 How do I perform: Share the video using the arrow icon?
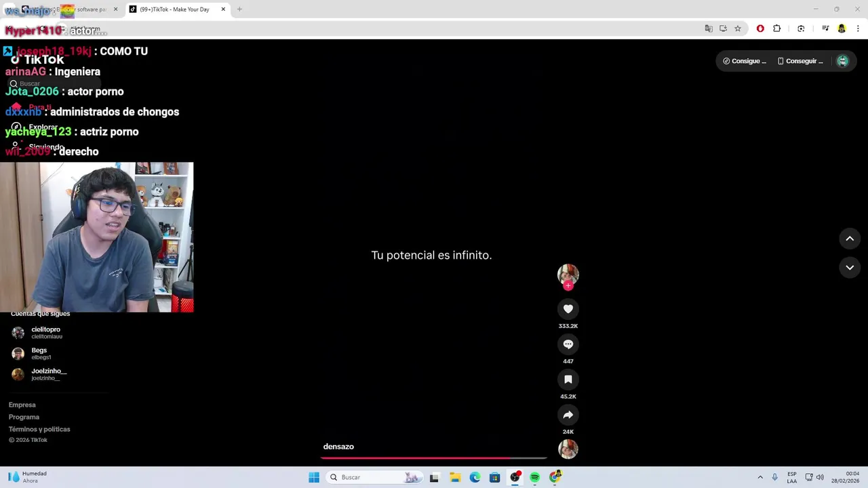[568, 415]
